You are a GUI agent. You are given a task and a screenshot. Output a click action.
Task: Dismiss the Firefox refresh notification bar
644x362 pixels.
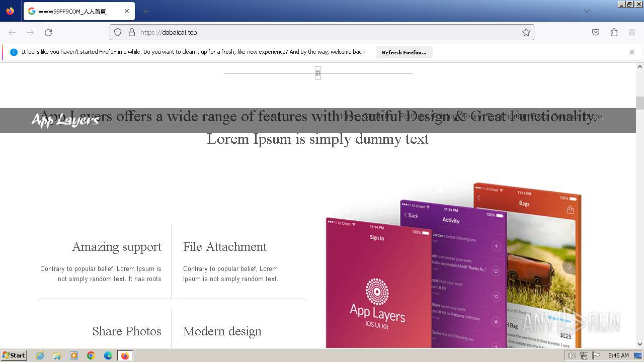[632, 52]
